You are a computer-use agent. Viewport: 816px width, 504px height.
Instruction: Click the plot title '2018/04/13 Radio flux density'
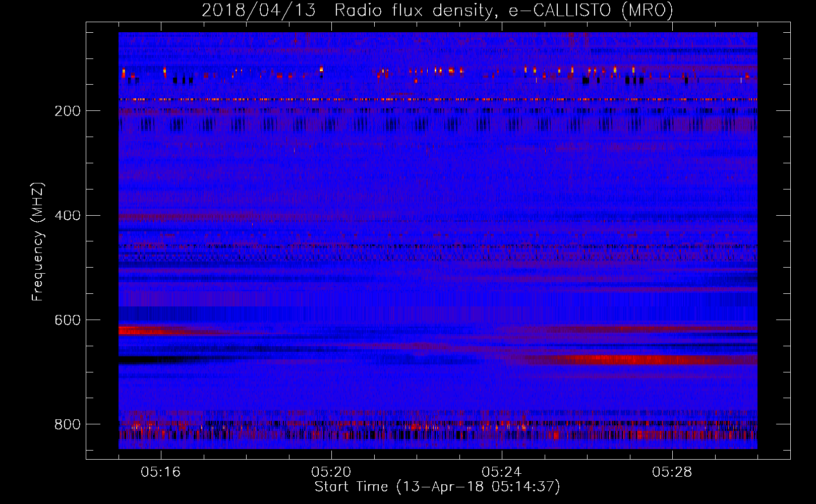click(437, 10)
